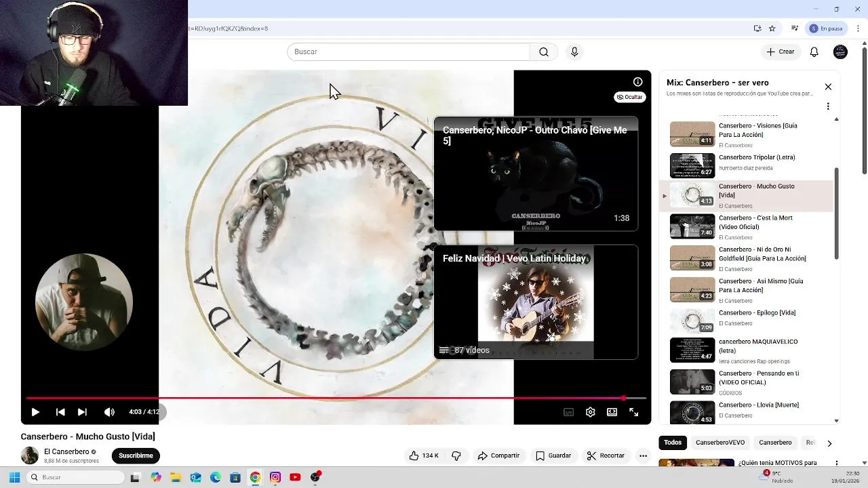Click the install app icon in address bar

[757, 28]
